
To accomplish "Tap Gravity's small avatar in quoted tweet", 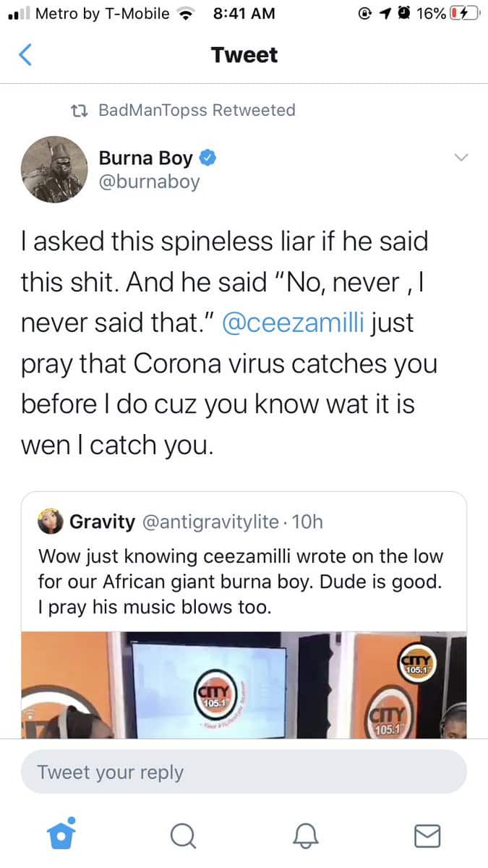I will pyautogui.click(x=49, y=523).
